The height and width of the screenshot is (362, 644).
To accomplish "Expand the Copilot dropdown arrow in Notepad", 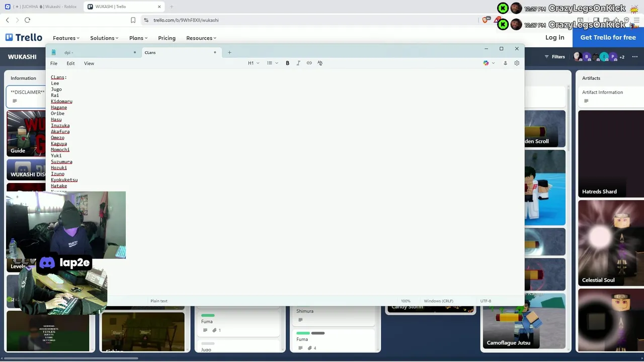I will tap(493, 63).
